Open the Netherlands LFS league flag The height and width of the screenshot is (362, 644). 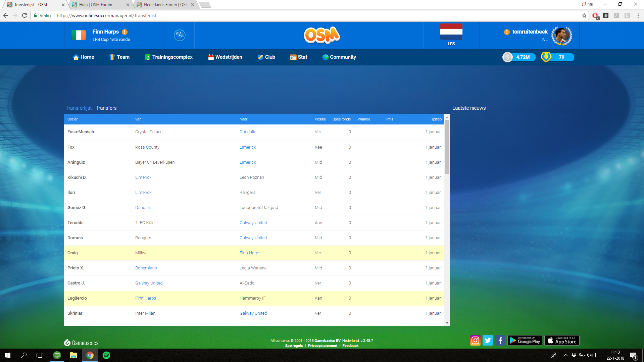click(x=451, y=32)
